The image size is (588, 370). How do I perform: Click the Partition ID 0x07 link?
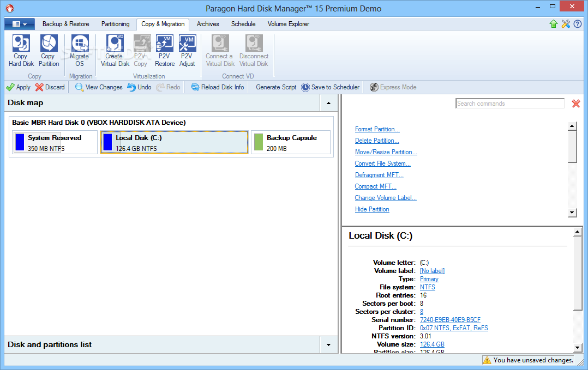[454, 328]
